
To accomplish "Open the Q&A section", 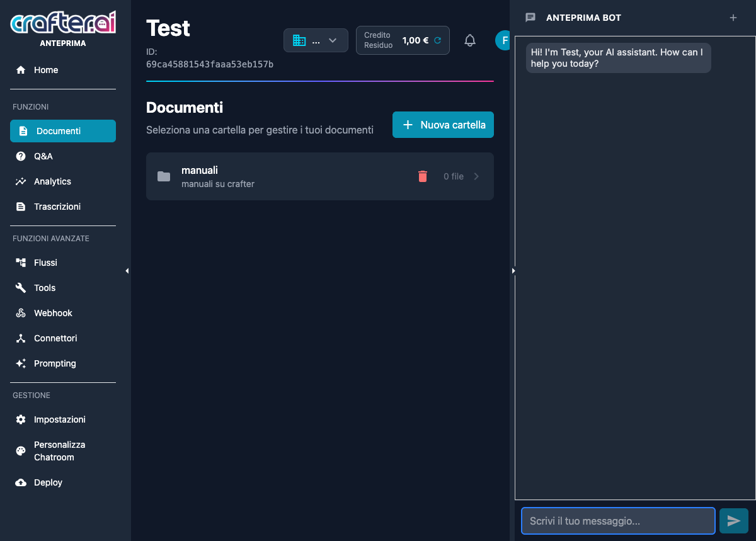I will pos(63,156).
